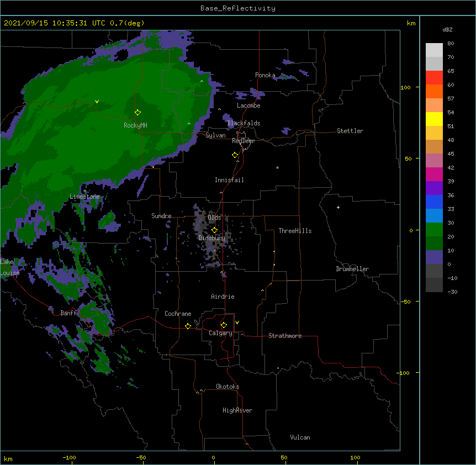This screenshot has height=465, width=476.
Task: Click the -30 value in dBZ legend
Action: 452,292
